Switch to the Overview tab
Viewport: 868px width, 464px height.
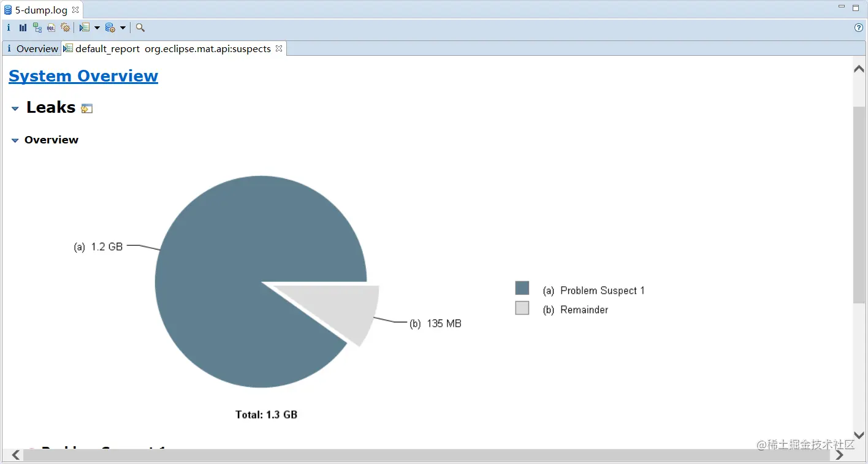point(32,48)
